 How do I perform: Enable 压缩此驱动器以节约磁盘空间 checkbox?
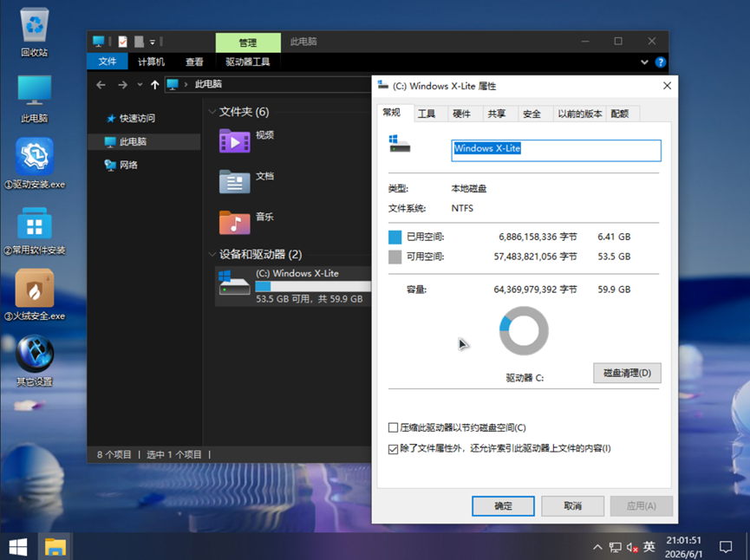point(393,427)
